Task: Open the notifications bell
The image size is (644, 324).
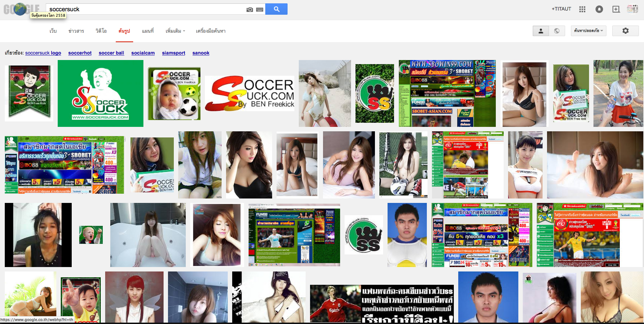Action: (599, 9)
